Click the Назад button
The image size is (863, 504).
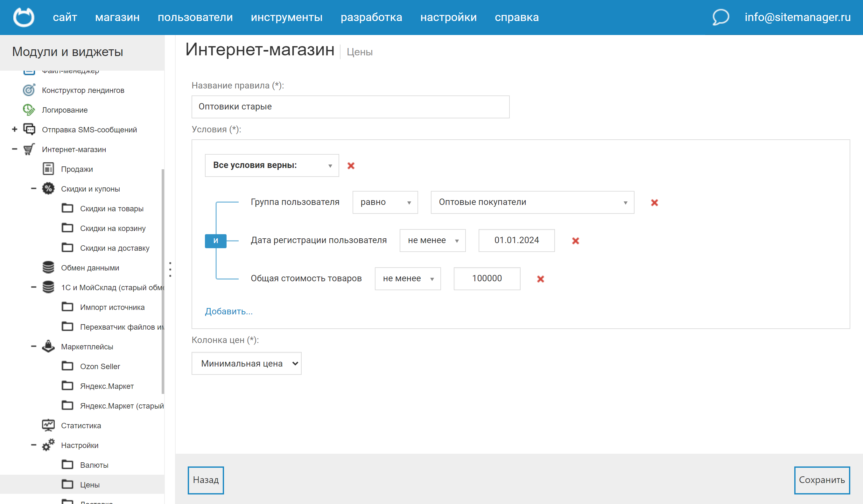(206, 480)
